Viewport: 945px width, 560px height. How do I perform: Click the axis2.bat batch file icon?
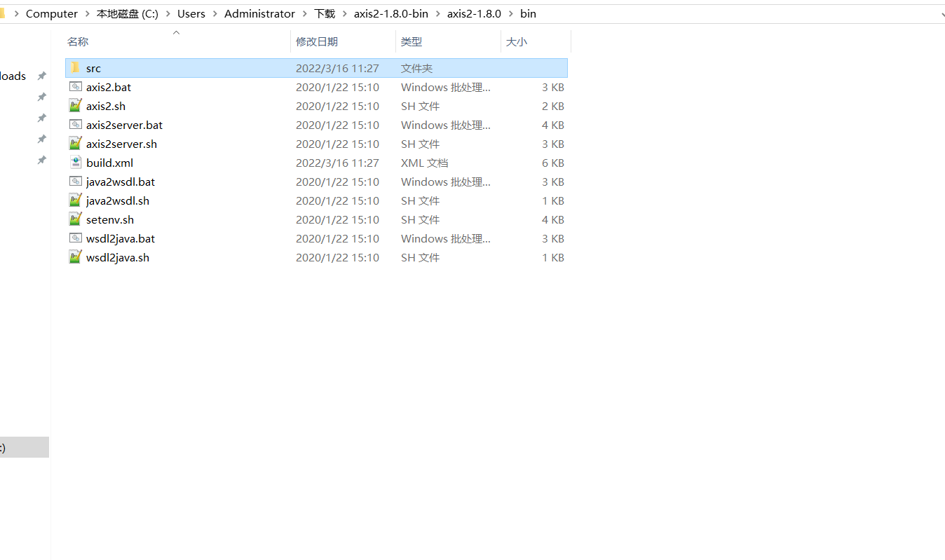(x=76, y=87)
